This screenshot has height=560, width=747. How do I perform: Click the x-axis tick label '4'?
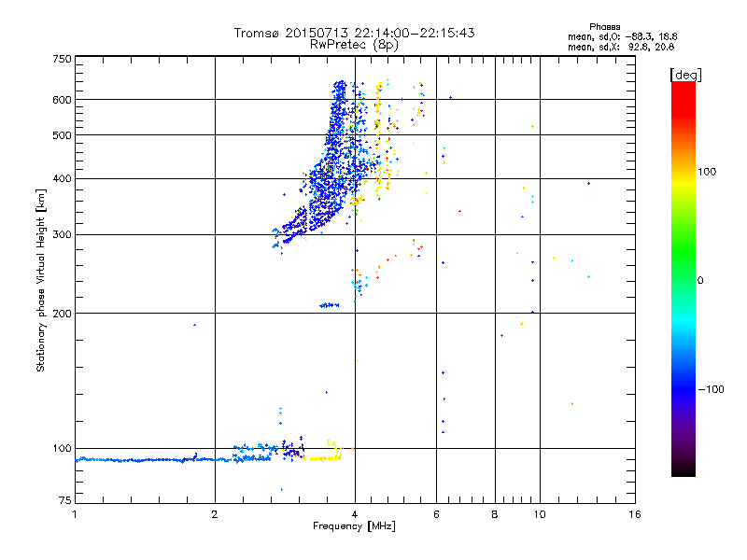355,514
